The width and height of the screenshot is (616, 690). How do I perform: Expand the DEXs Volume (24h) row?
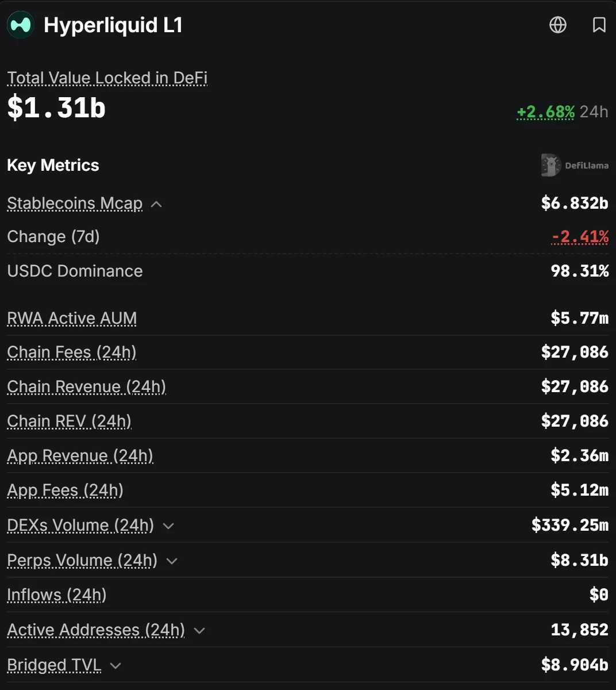pos(168,526)
